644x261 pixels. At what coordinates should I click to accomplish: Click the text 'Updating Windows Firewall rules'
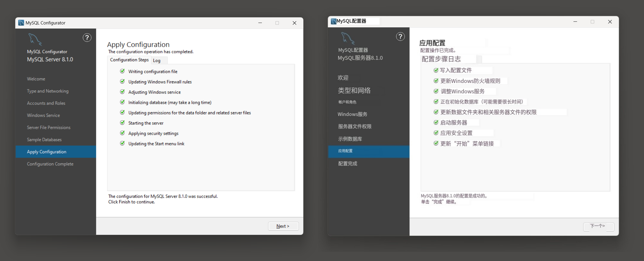[160, 82]
